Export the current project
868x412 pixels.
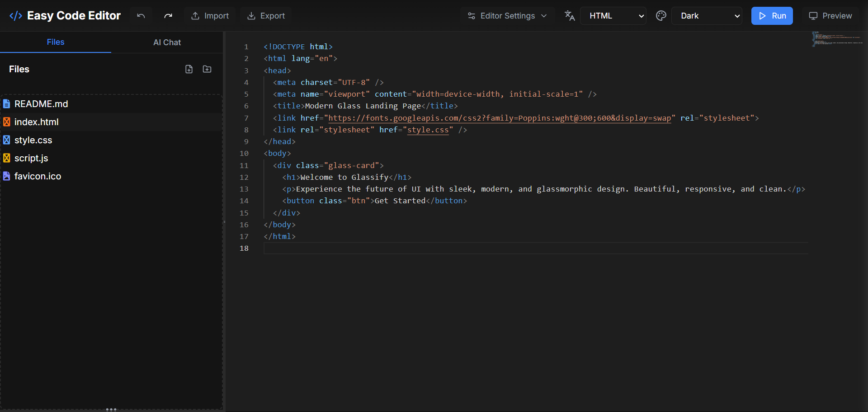click(266, 16)
